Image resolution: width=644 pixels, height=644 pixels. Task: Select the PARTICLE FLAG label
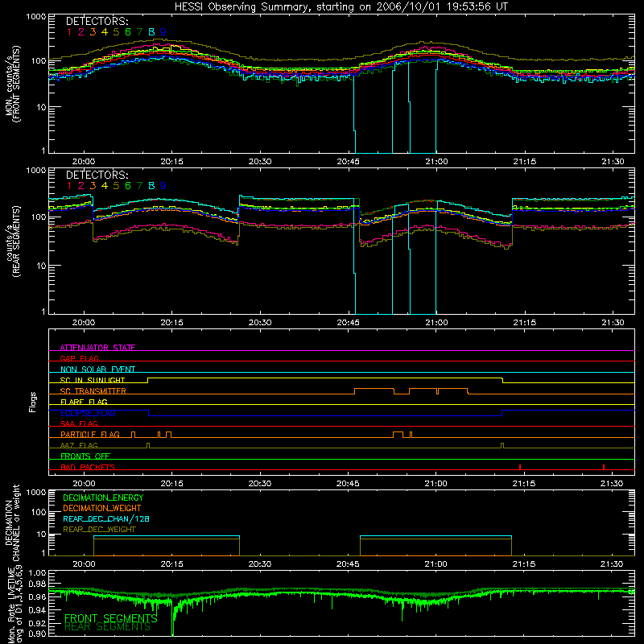click(90, 434)
